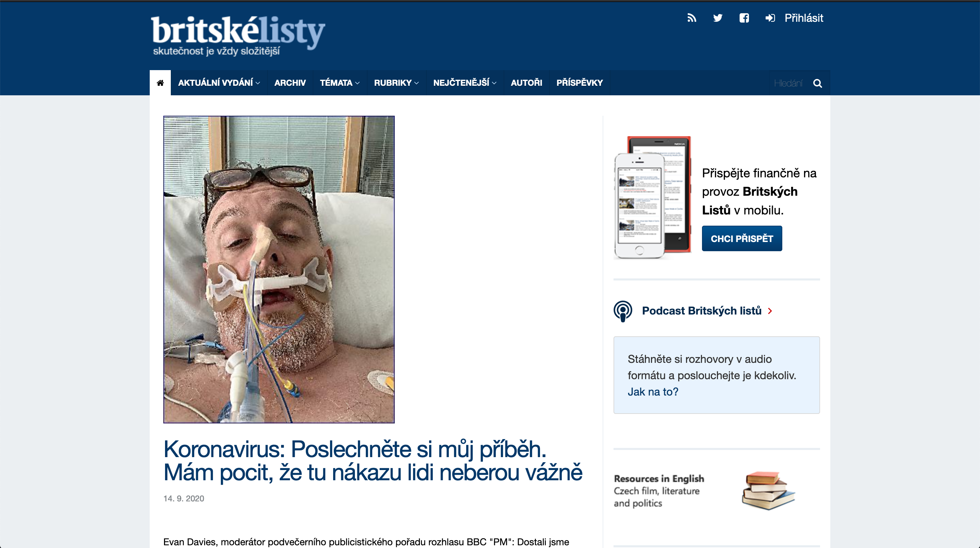Click the search magnifier icon
Screen dimensions: 980x548
pos(817,83)
